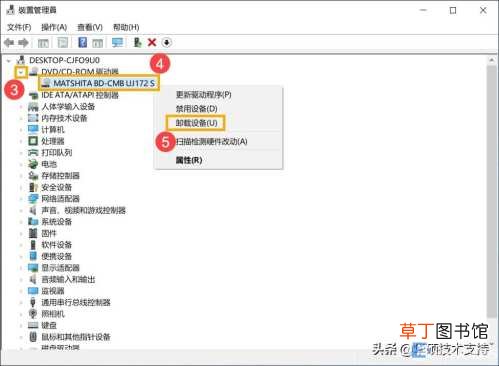The image size is (499, 366).
Task: Click the USB plug icon of 通用串行总线控制器
Action: click(33, 302)
